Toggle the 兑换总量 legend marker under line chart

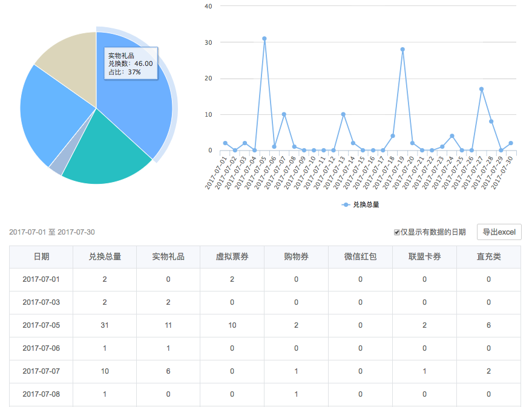(346, 205)
